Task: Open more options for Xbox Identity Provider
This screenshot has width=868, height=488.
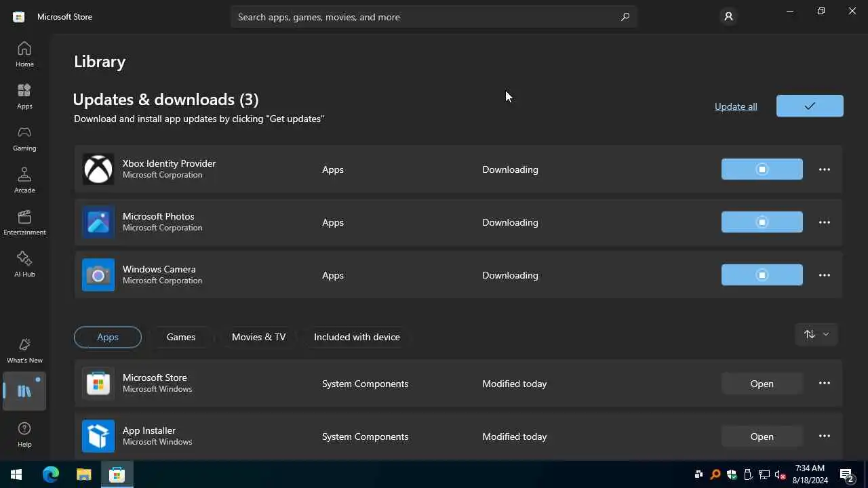Action: pyautogui.click(x=824, y=169)
